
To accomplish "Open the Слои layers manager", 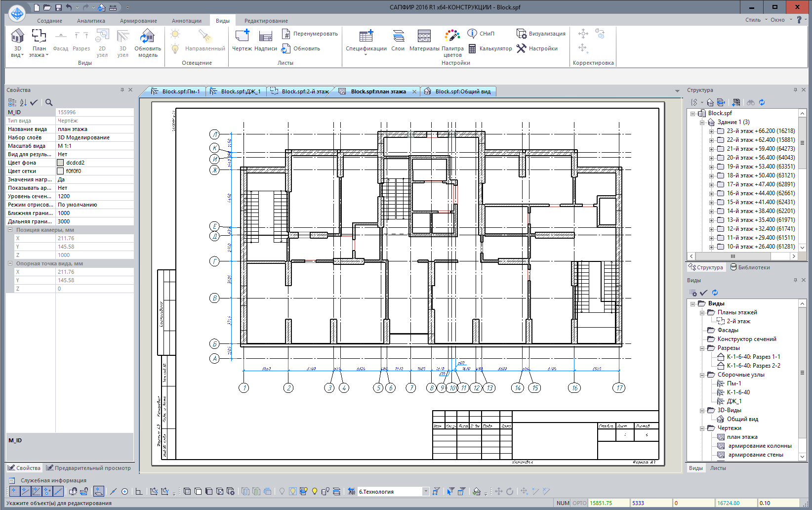I will coord(398,37).
